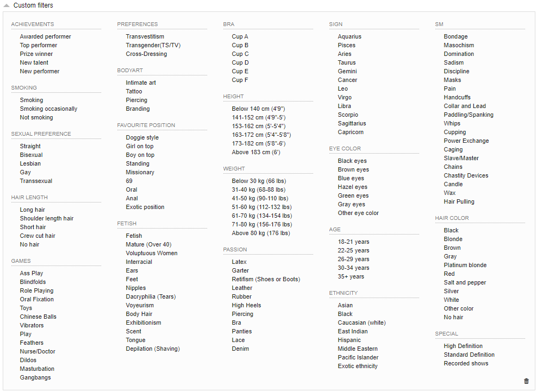Viewport: 537px width, 392px height.
Task: Select the Recorded shows filter
Action: [466, 364]
